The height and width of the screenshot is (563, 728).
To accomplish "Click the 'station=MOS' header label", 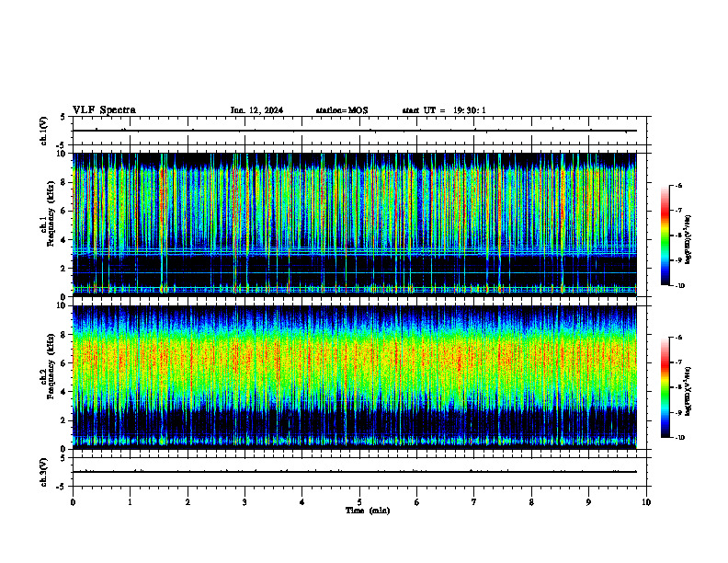I will (x=342, y=110).
